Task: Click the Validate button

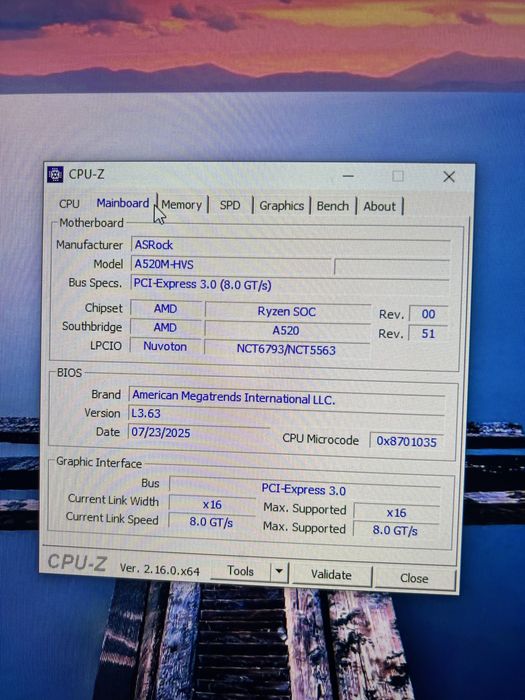Action: [x=331, y=575]
